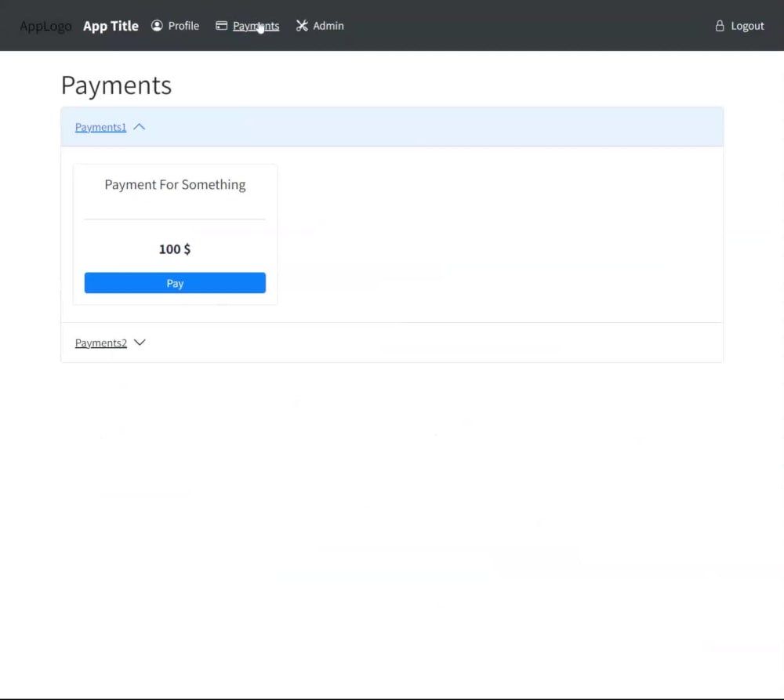
Task: Click the Logout lock icon
Action: (x=720, y=26)
